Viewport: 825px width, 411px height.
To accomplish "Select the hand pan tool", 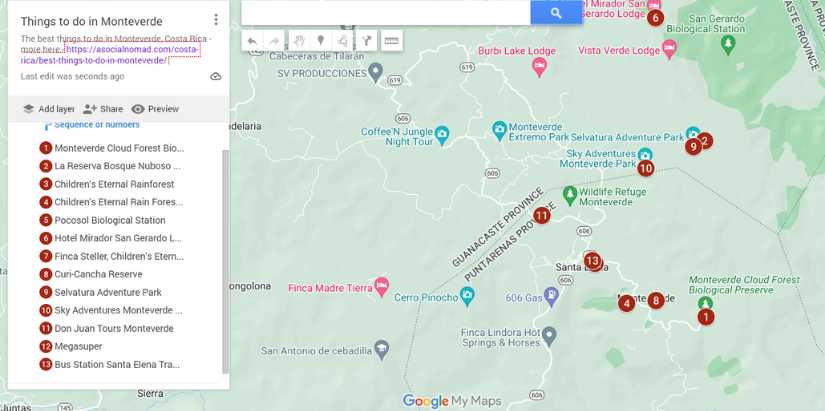I will 299,41.
